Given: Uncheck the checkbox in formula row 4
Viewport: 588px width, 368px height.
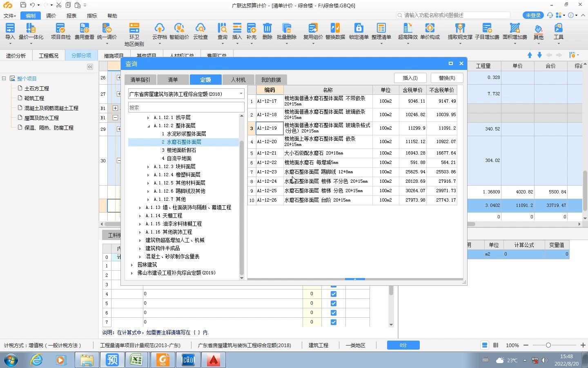Looking at the screenshot, I should click(x=333, y=294).
